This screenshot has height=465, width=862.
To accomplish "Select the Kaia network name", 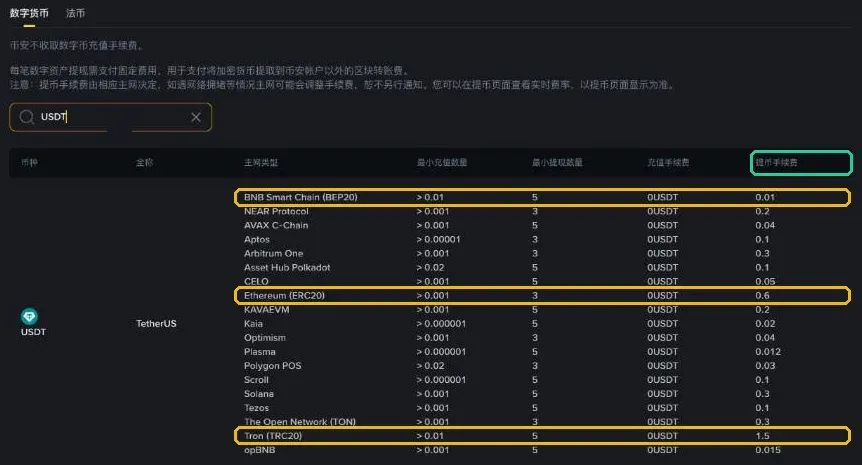I will [253, 324].
